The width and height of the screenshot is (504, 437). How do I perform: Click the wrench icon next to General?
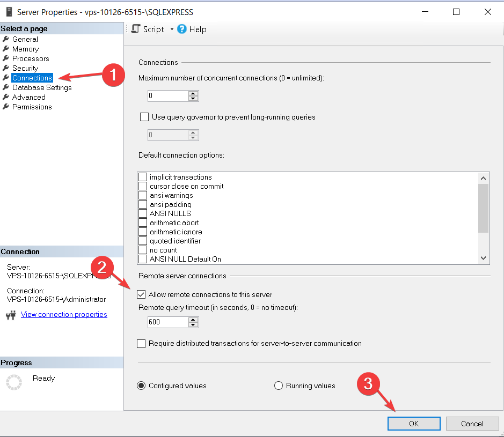click(5, 39)
